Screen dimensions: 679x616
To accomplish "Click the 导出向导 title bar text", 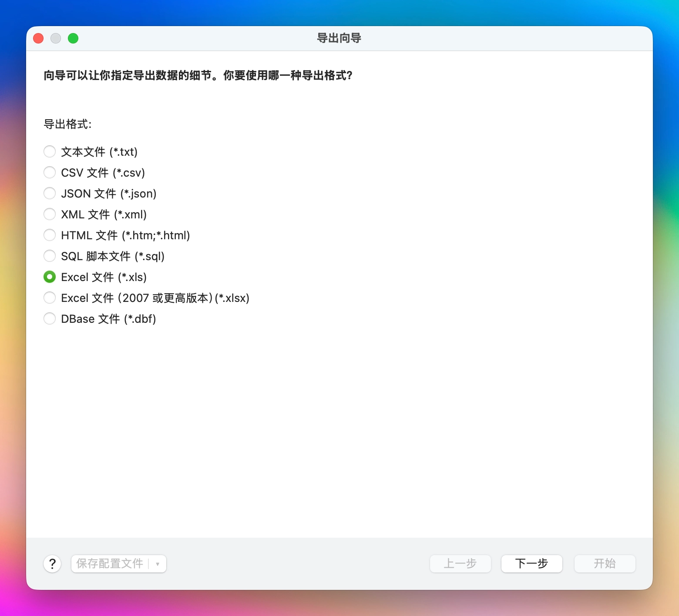I will pyautogui.click(x=339, y=38).
